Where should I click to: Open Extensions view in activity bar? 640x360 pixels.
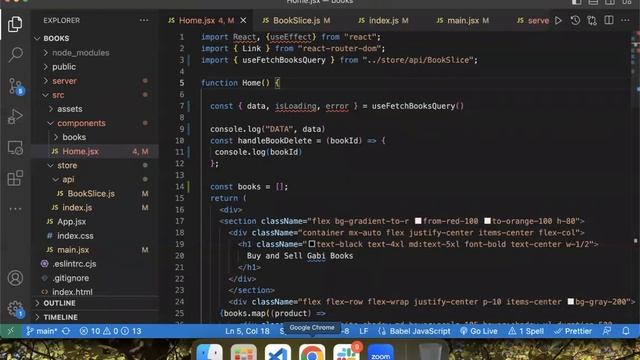[x=15, y=178]
